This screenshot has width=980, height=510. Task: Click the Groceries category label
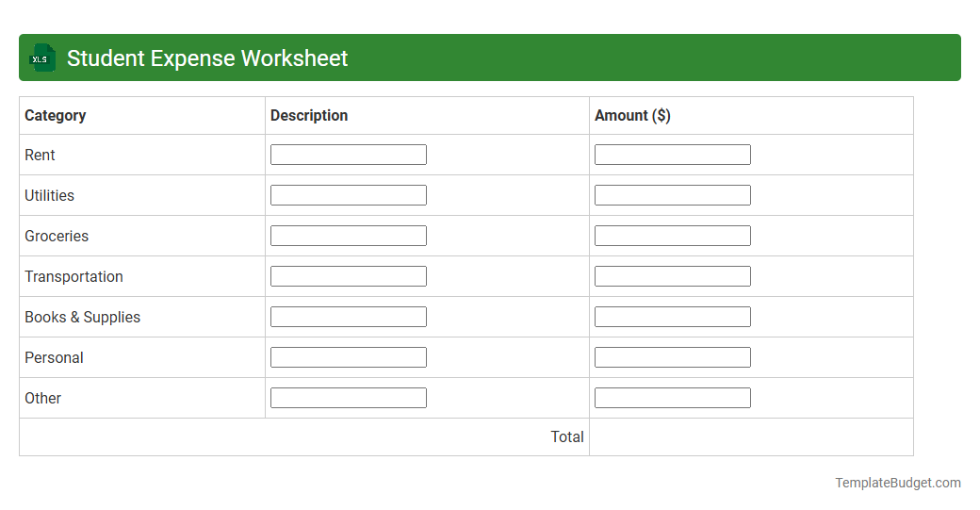[57, 237]
